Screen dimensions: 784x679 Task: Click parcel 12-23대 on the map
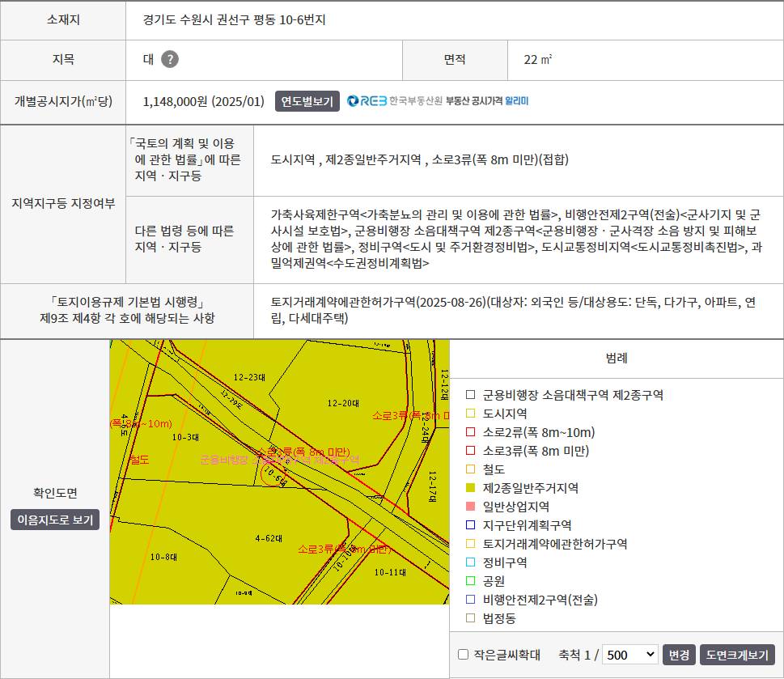tap(249, 377)
